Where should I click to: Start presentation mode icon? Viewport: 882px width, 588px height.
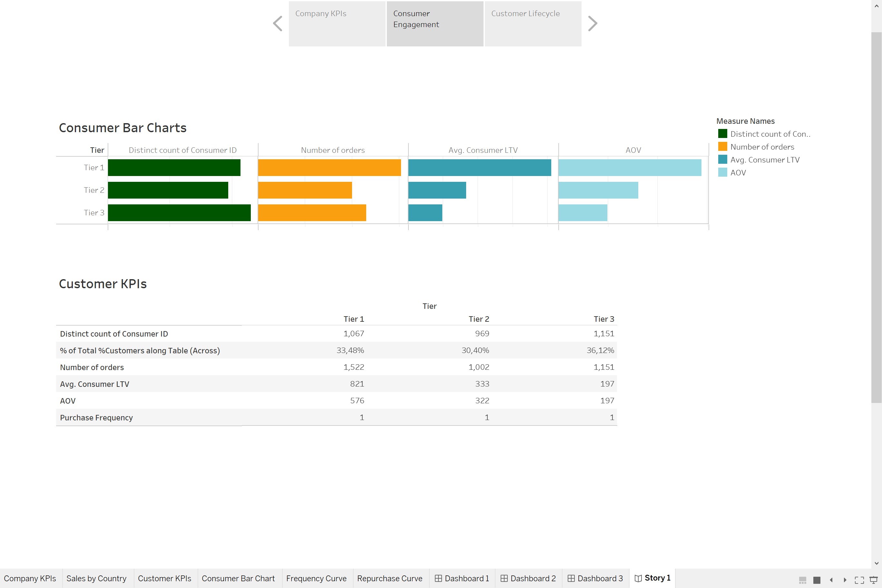tap(873, 580)
